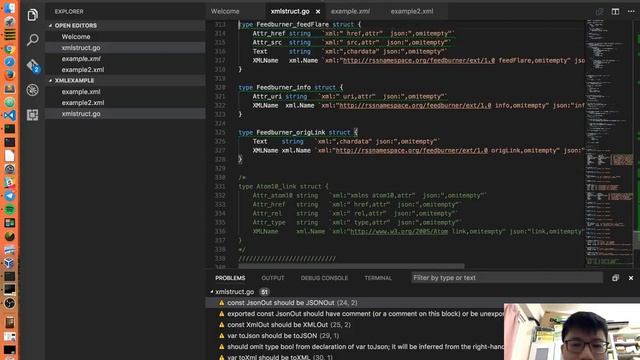
Task: Open xmlstruct.go in XMLEXAMPLE folder
Action: [x=125, y=114]
